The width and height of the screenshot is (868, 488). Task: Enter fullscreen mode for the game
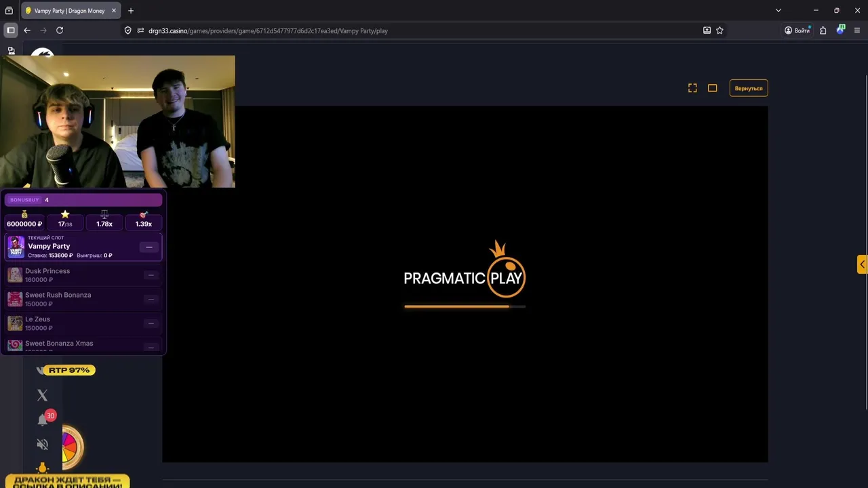[692, 88]
